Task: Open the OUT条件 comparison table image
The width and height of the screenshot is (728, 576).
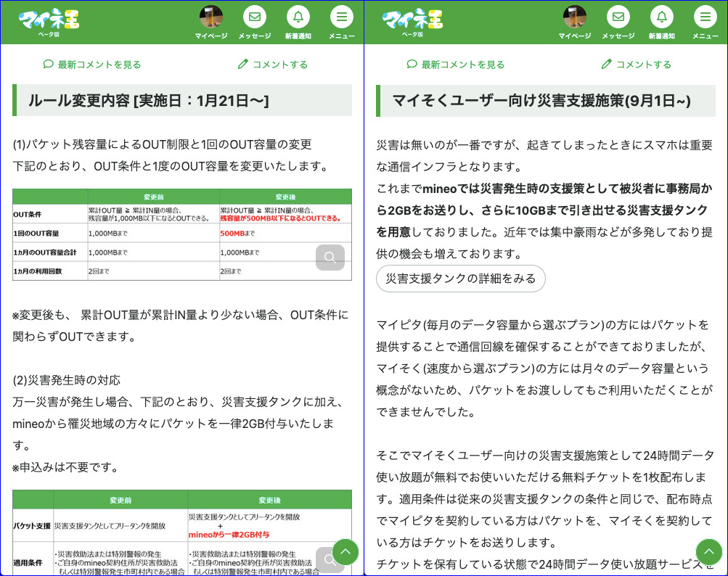Action: click(x=182, y=234)
